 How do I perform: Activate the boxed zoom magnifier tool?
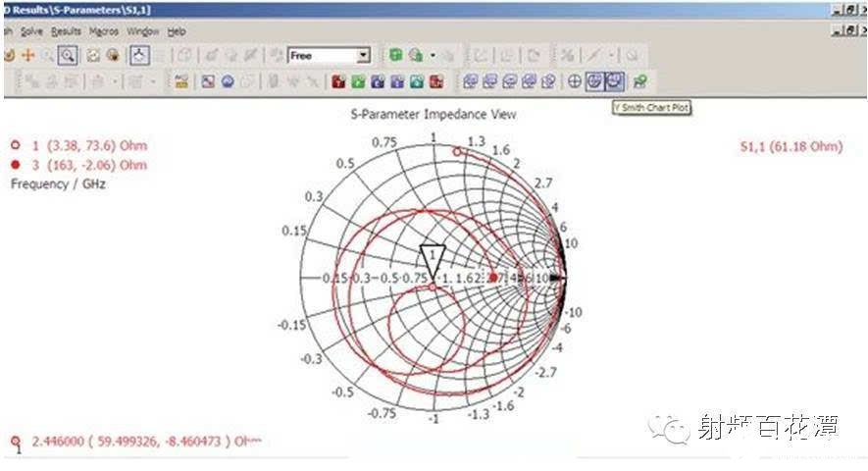(x=67, y=56)
